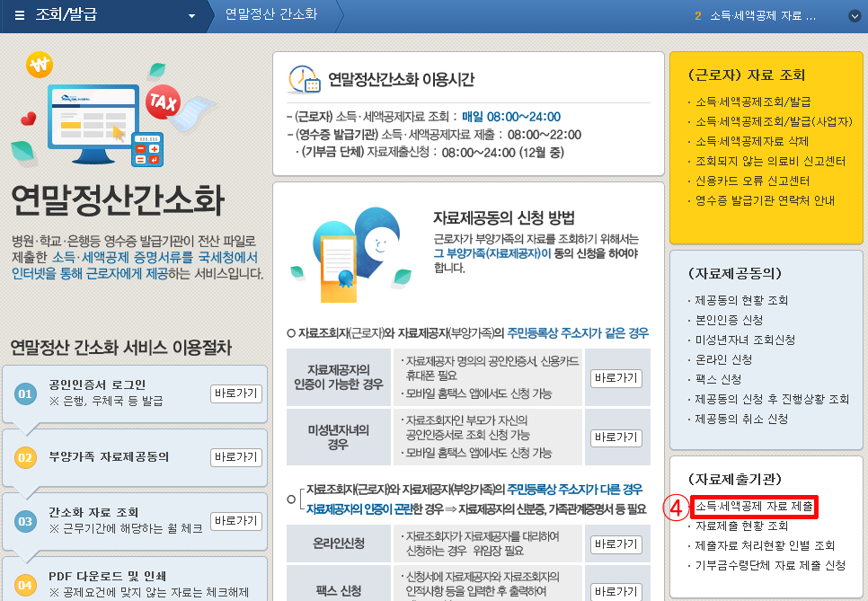Click the (근로자) 자료 조회 heading
Viewport: 868px width, 601px height.
click(x=746, y=75)
